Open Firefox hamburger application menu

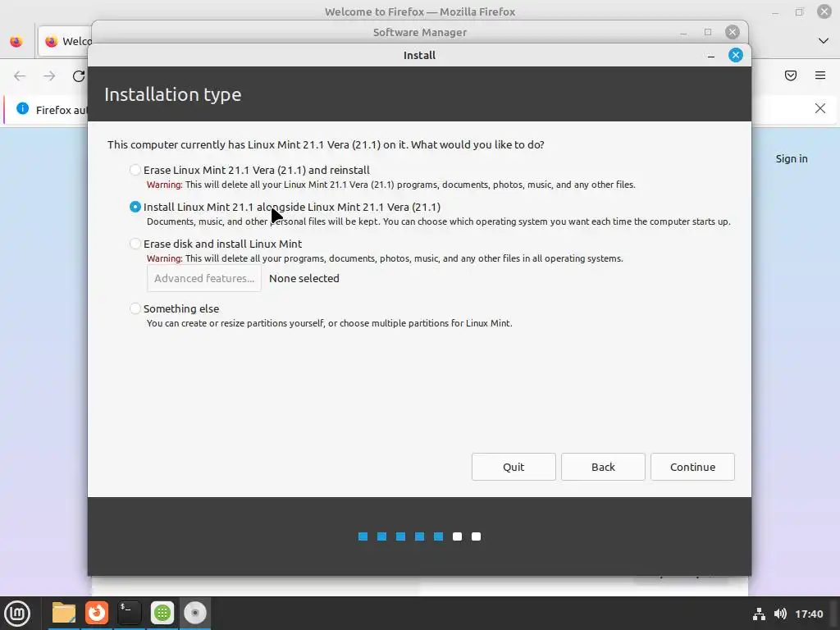tap(820, 75)
